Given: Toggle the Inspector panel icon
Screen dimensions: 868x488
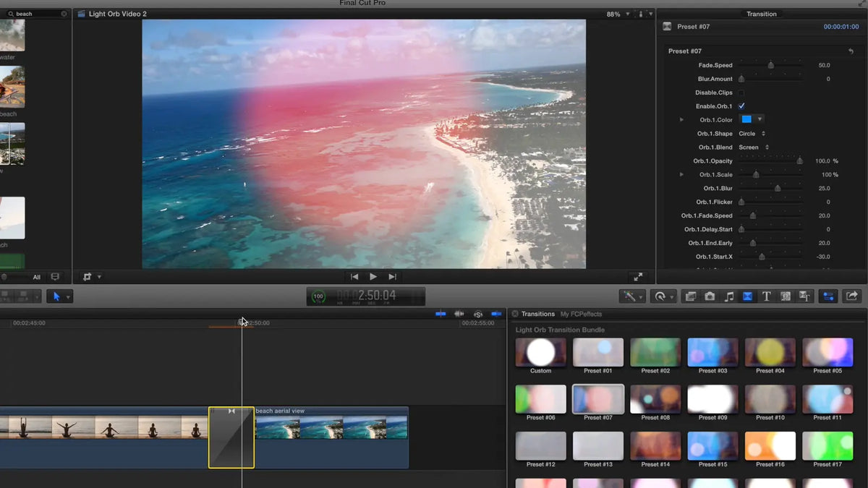Looking at the screenshot, I should click(828, 296).
